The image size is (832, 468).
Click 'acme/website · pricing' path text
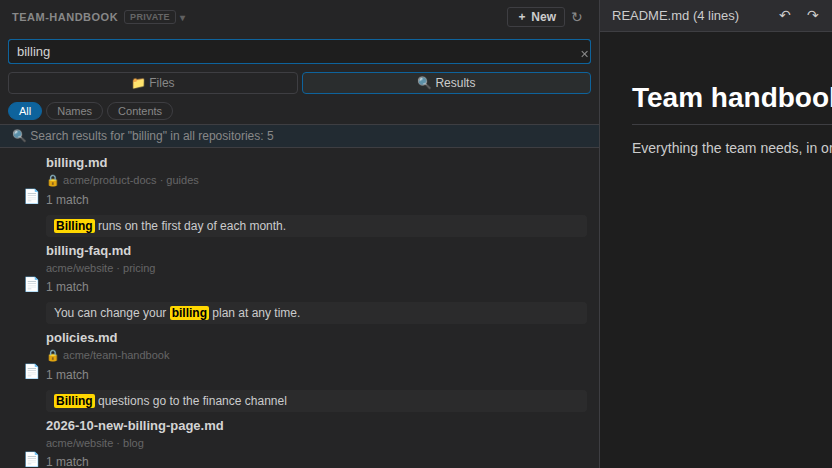[x=100, y=268]
